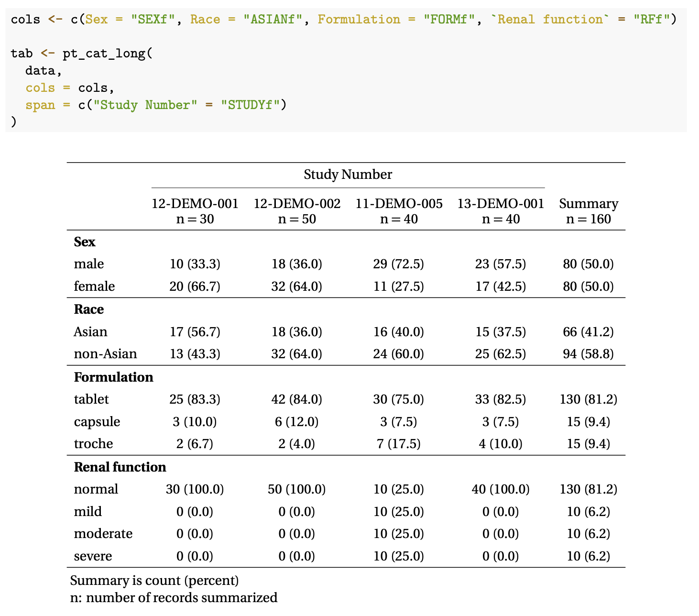Click the 13-DEMO-001 column header

pos(501,204)
